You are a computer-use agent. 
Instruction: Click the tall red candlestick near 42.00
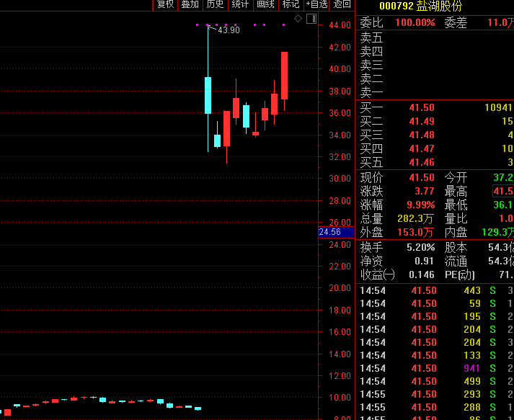(285, 76)
